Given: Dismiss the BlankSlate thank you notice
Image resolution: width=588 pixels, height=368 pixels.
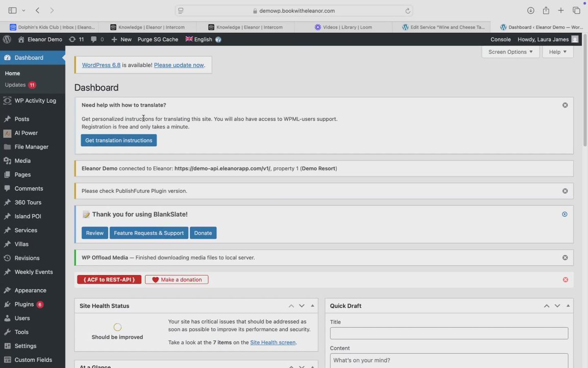Looking at the screenshot, I should (x=565, y=215).
